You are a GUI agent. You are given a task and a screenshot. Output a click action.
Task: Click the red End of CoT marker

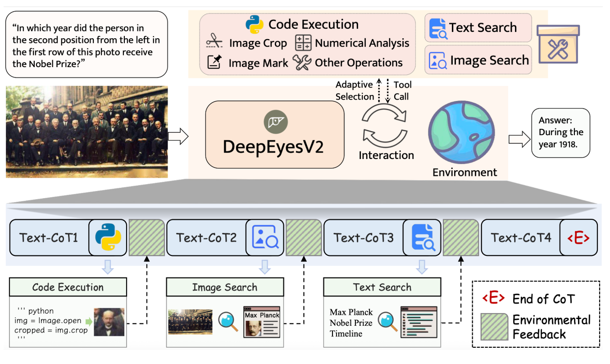[579, 238]
